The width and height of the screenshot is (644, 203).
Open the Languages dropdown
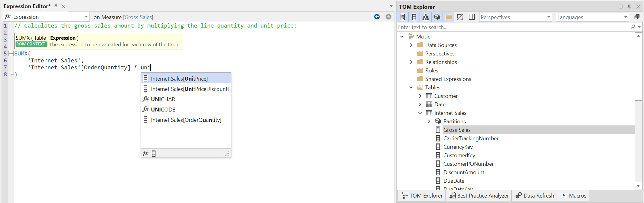[x=592, y=17]
